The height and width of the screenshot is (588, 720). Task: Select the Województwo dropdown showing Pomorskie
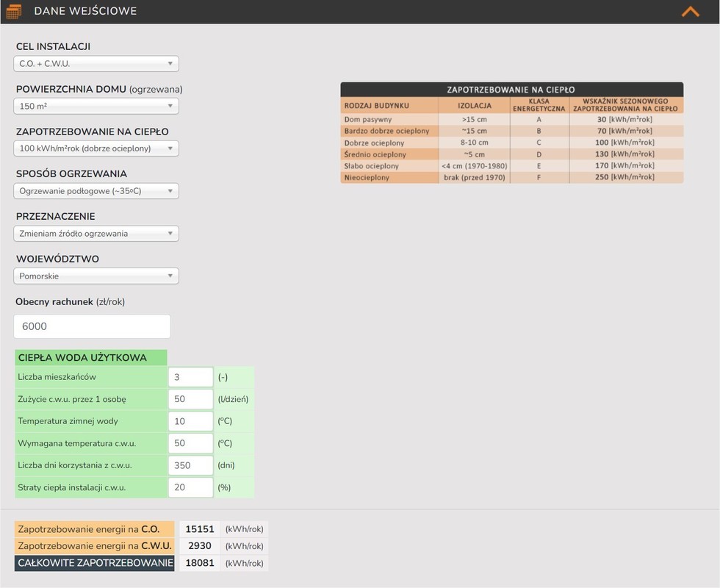point(96,276)
